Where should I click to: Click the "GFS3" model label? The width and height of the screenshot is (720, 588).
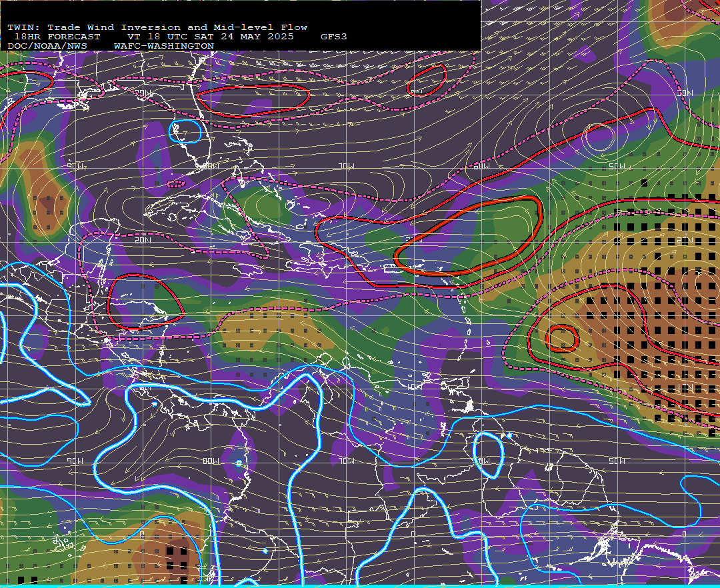[333, 37]
